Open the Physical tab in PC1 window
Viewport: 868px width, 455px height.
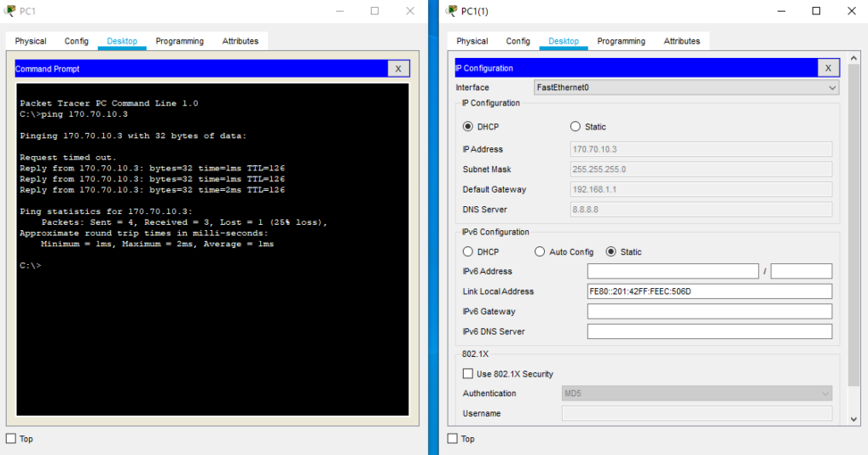click(x=31, y=41)
